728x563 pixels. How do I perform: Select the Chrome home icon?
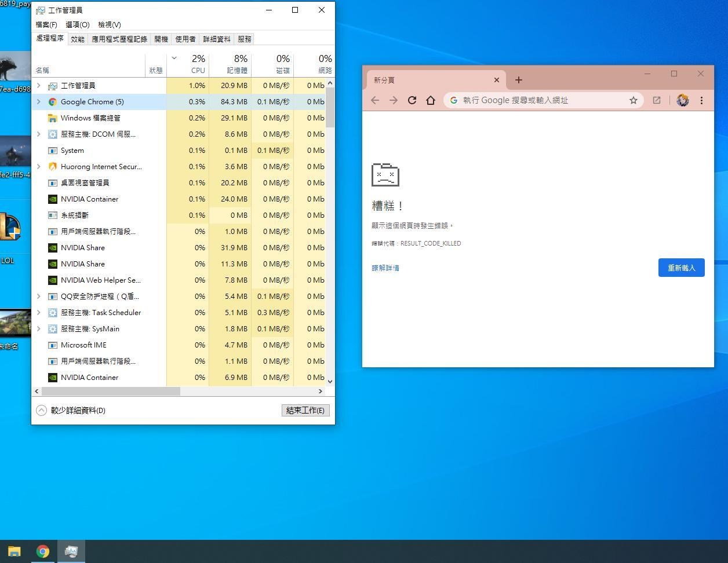(x=431, y=100)
